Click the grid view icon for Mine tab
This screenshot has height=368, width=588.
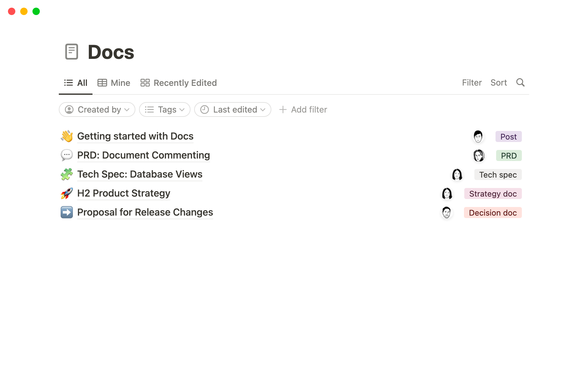tap(102, 83)
